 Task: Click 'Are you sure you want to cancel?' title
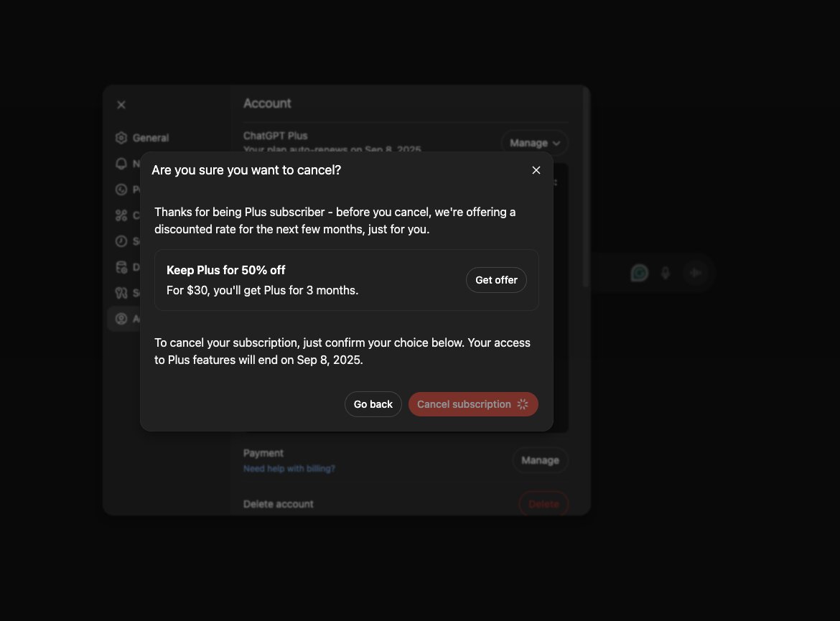[x=246, y=170]
